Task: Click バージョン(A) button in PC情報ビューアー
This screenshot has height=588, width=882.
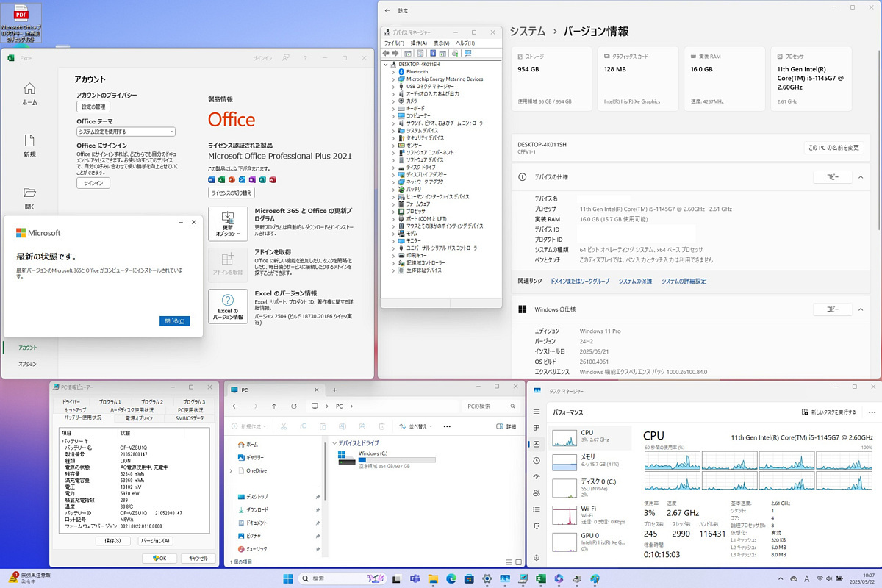Action: click(x=155, y=541)
